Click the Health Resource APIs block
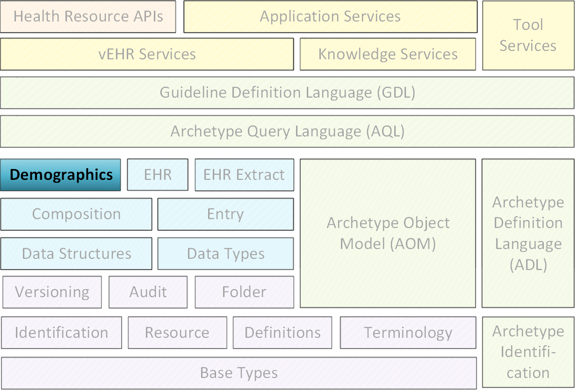 click(x=88, y=17)
